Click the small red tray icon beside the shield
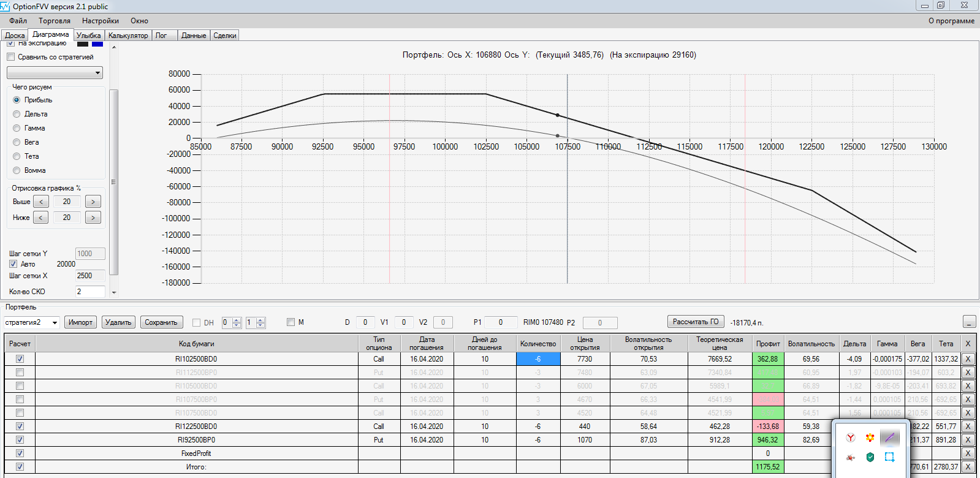This screenshot has width=980, height=478. click(851, 457)
